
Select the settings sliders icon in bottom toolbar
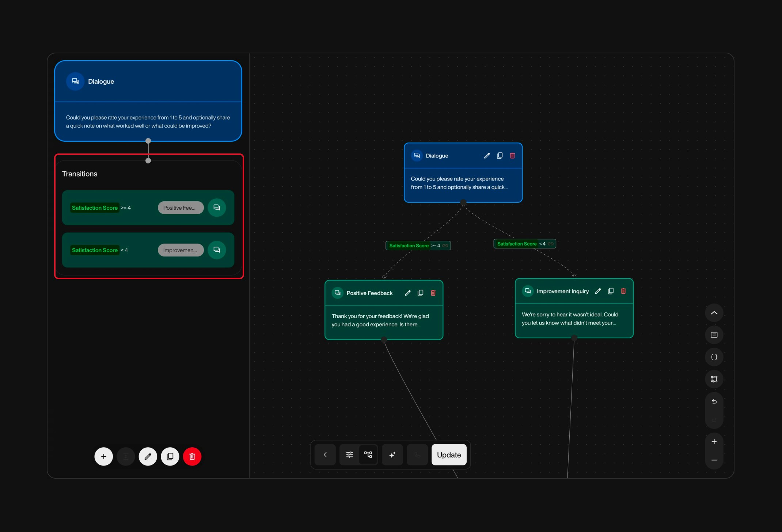[349, 455]
